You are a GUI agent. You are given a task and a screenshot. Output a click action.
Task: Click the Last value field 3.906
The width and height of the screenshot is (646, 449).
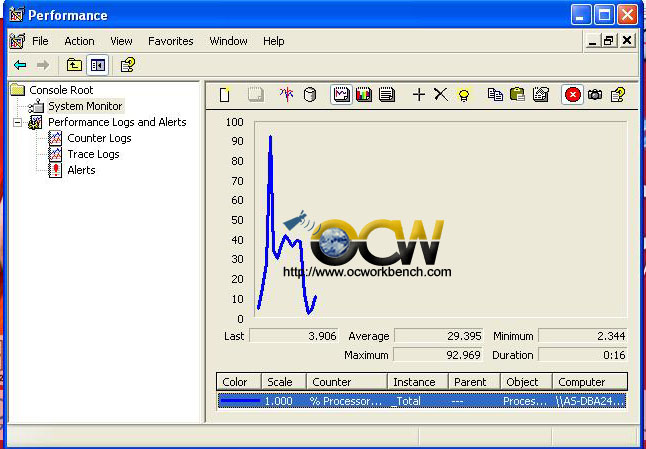coord(294,336)
